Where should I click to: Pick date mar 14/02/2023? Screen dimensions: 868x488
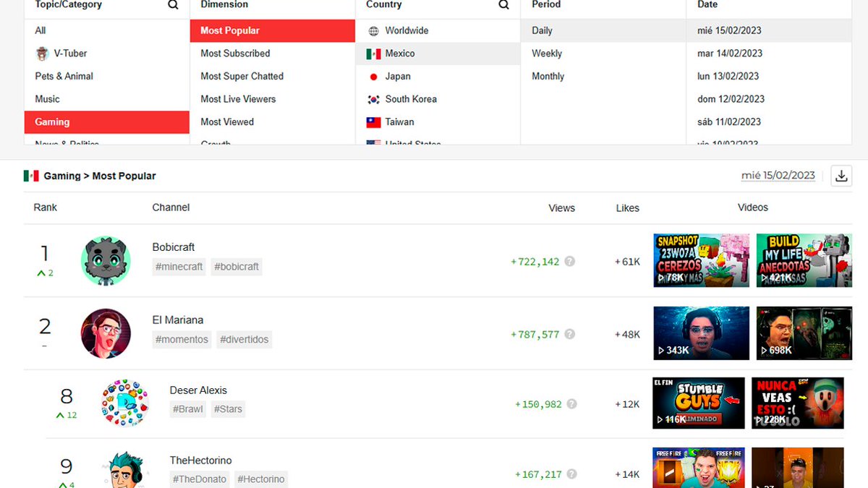769,53
